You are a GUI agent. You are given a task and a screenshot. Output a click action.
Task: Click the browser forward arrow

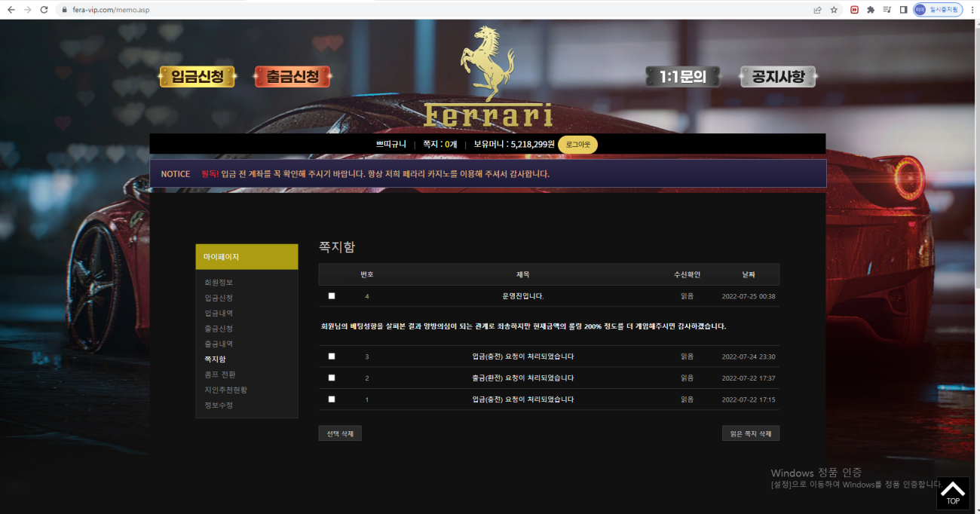tap(28, 10)
